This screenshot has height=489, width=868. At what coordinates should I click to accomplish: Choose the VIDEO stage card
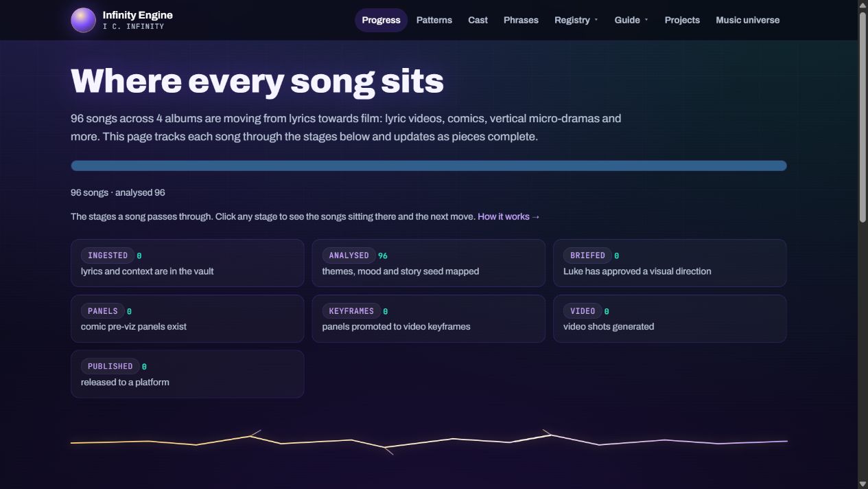click(670, 319)
